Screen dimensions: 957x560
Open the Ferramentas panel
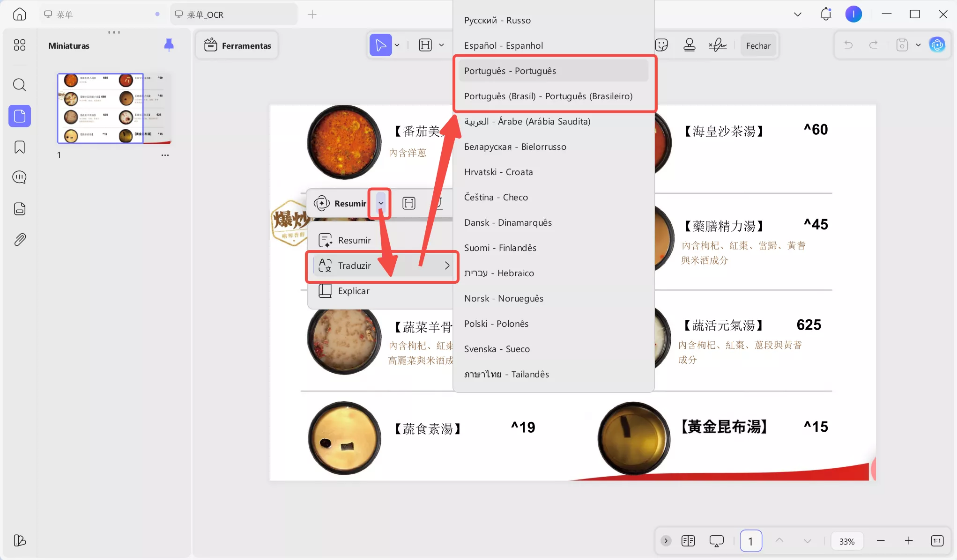pyautogui.click(x=237, y=45)
